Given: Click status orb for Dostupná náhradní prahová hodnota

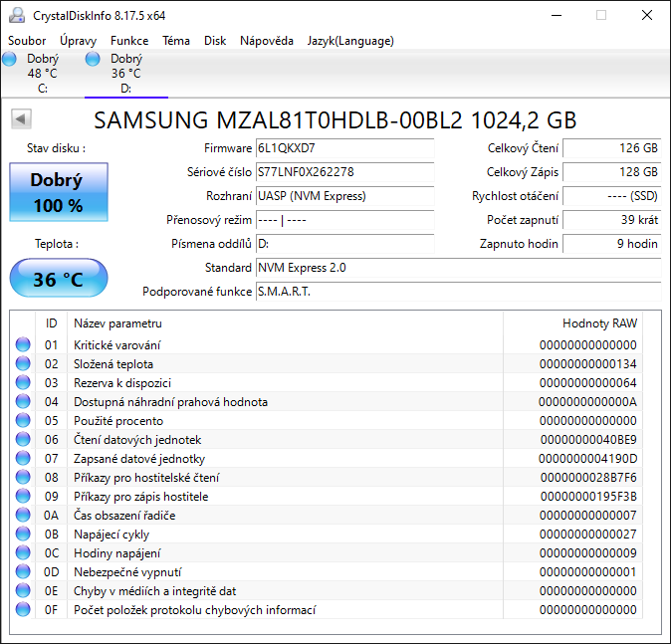Looking at the screenshot, I should pos(23,401).
